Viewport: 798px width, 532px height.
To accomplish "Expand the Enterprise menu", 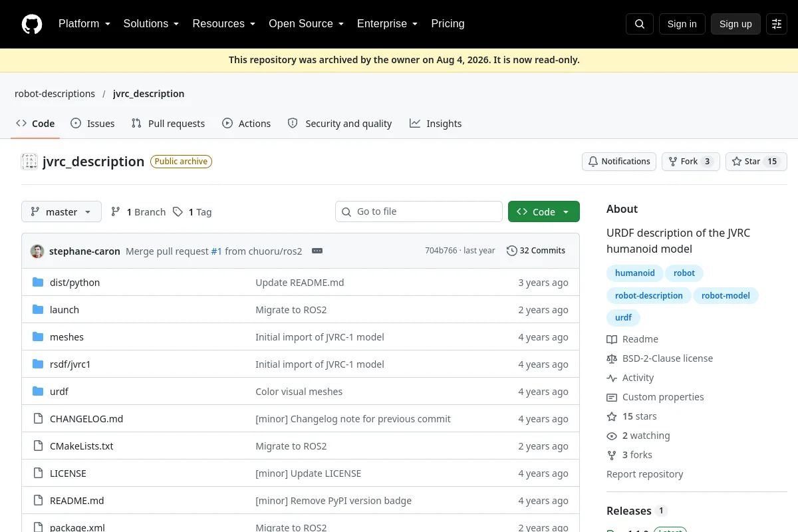I will [388, 24].
